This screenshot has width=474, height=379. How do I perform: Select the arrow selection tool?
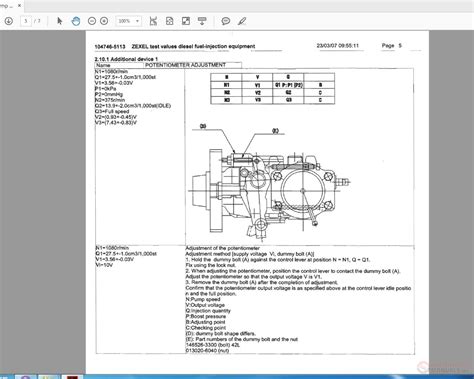click(x=60, y=21)
